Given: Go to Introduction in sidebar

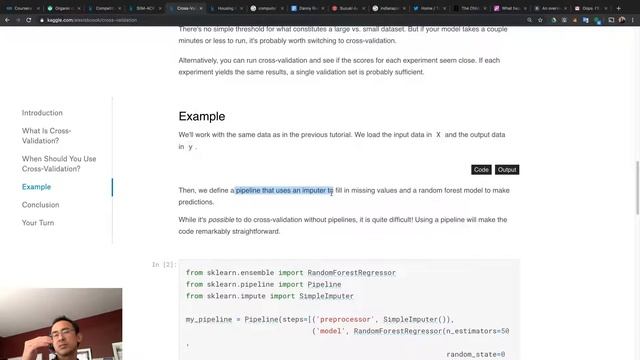Looking at the screenshot, I should [42, 113].
